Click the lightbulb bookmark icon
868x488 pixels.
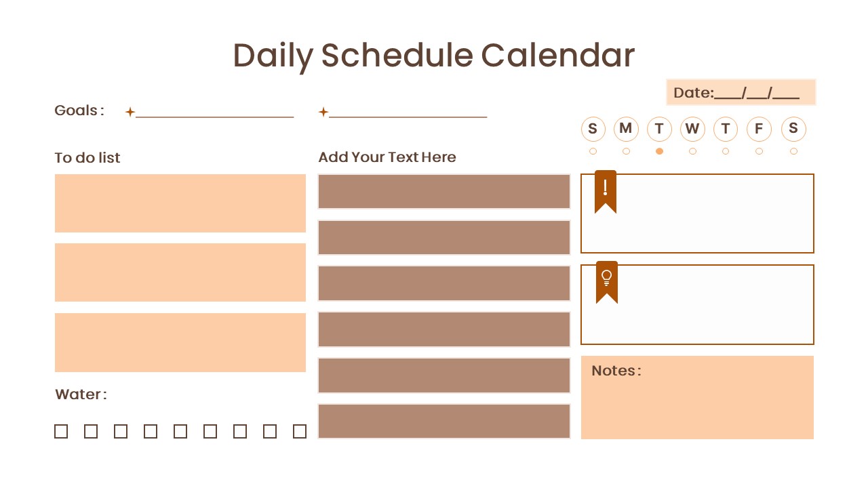pyautogui.click(x=607, y=281)
